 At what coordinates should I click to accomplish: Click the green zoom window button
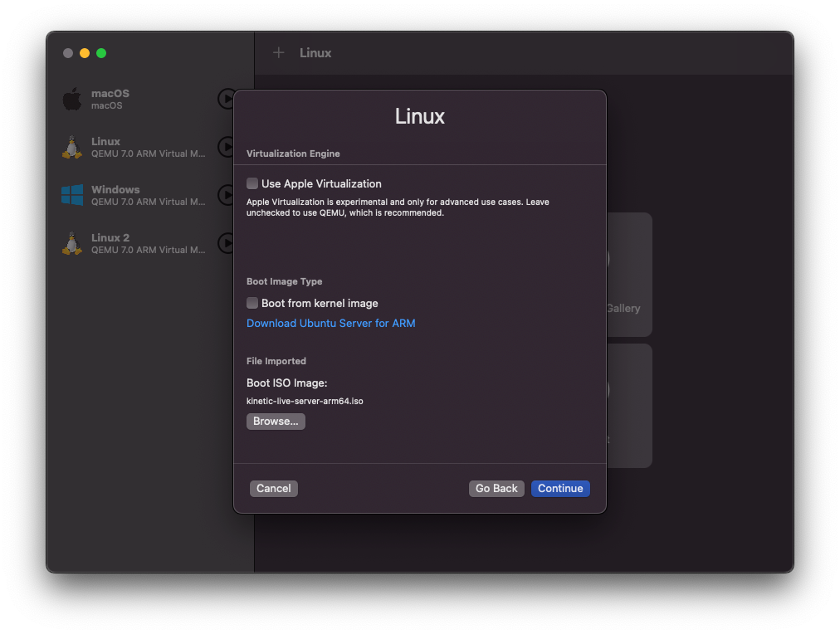click(x=101, y=53)
